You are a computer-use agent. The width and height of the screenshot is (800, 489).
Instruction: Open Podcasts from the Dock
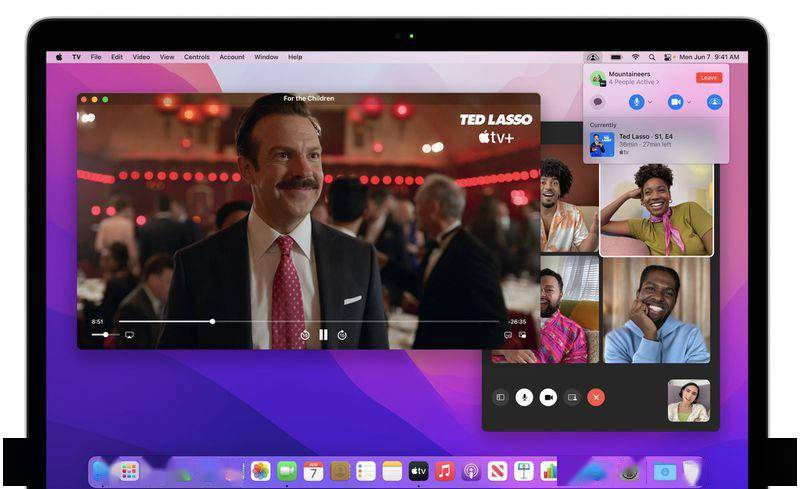471,471
